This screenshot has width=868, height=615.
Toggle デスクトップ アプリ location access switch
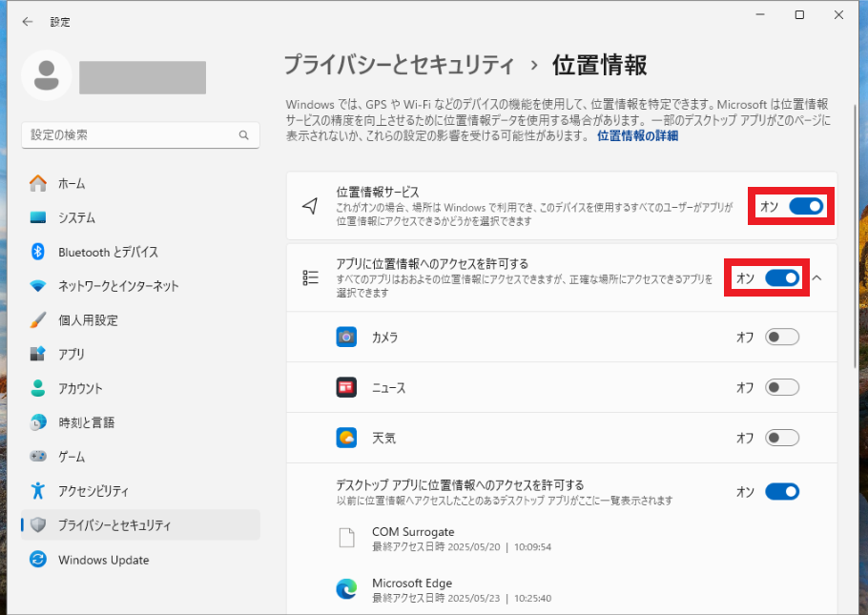point(782,492)
